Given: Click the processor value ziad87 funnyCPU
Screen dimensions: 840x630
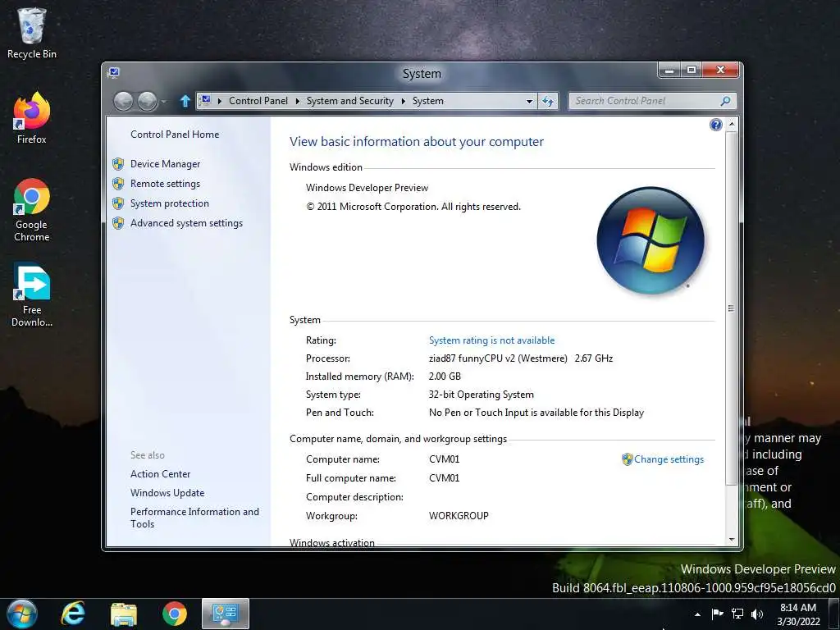Looking at the screenshot, I should (521, 358).
